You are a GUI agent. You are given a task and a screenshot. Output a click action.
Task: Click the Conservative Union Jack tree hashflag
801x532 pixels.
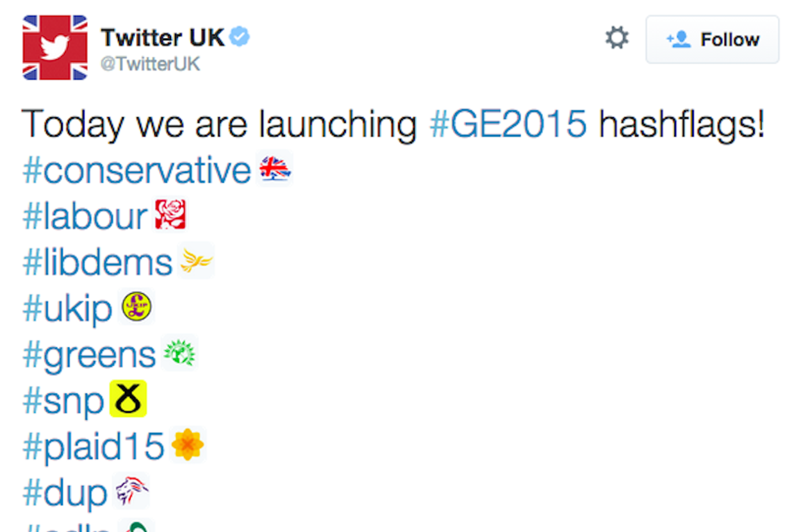click(x=275, y=169)
